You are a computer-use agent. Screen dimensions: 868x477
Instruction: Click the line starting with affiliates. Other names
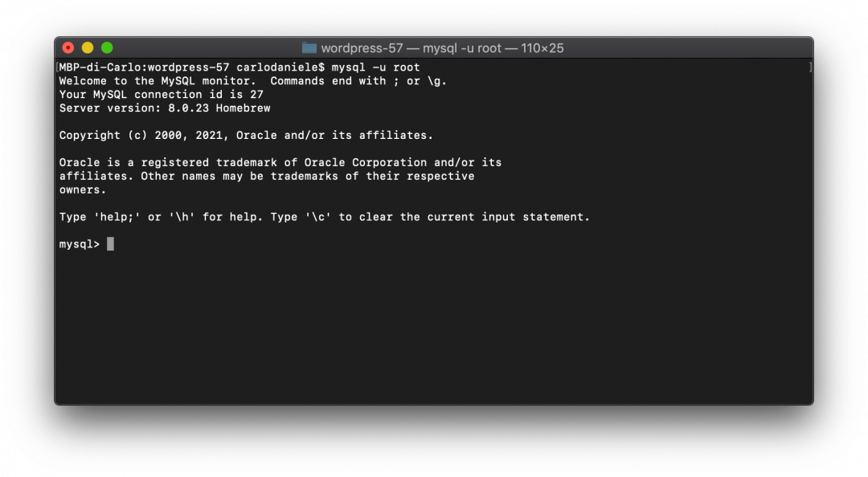pyautogui.click(x=266, y=177)
